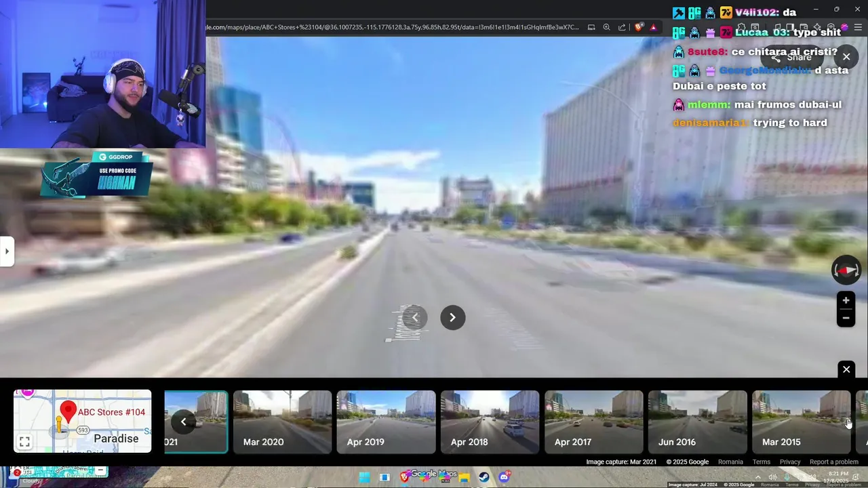Open Discord from the taskbar

[x=504, y=477]
